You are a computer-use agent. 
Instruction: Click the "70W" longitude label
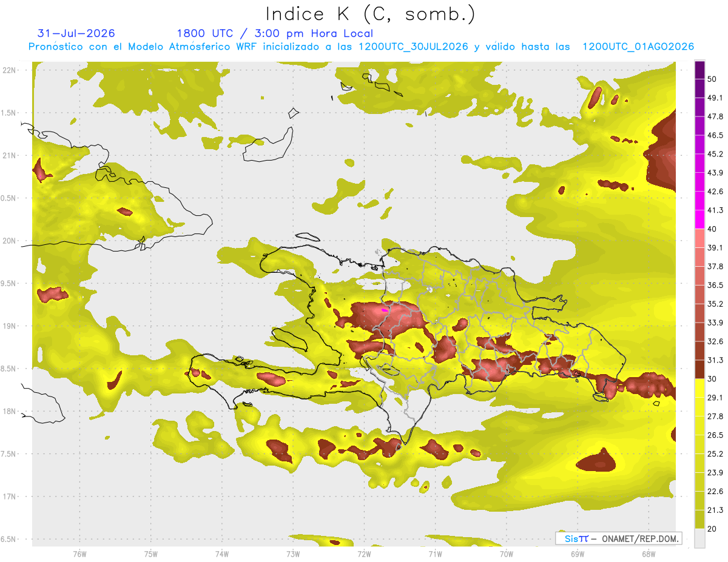(507, 554)
